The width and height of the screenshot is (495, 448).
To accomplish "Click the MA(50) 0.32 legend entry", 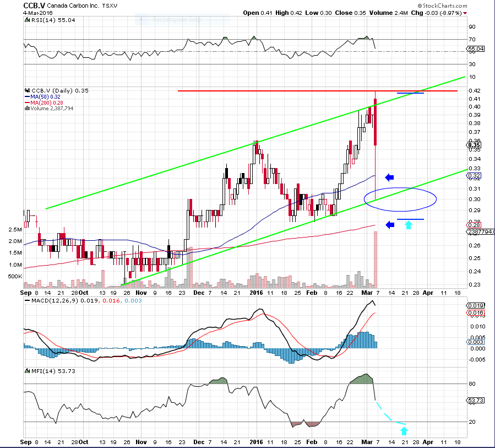I will (42, 96).
